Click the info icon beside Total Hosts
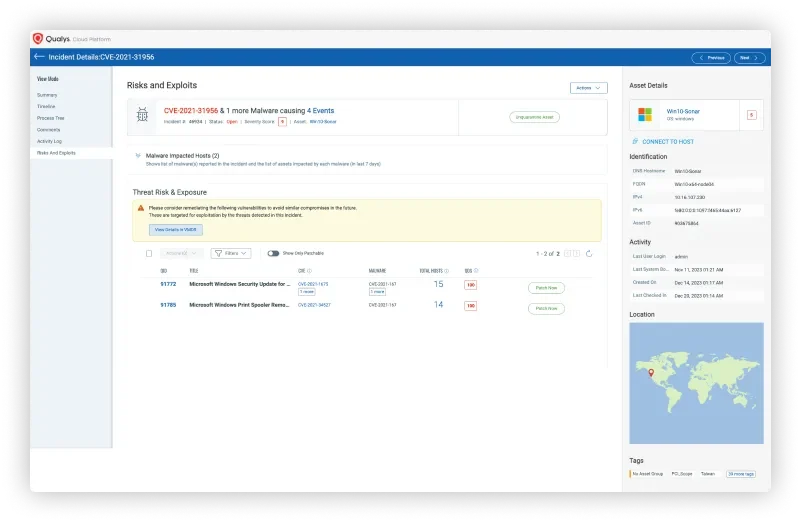This screenshot has height=522, width=801. [x=446, y=271]
